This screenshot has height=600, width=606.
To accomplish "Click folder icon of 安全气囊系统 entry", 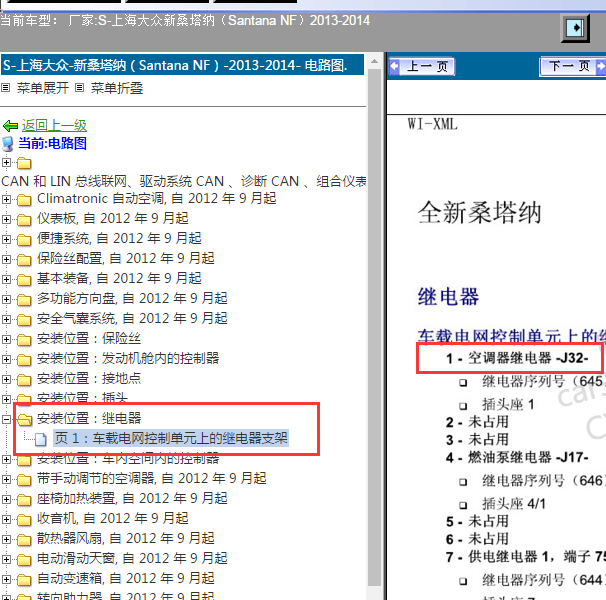I will coord(24,320).
